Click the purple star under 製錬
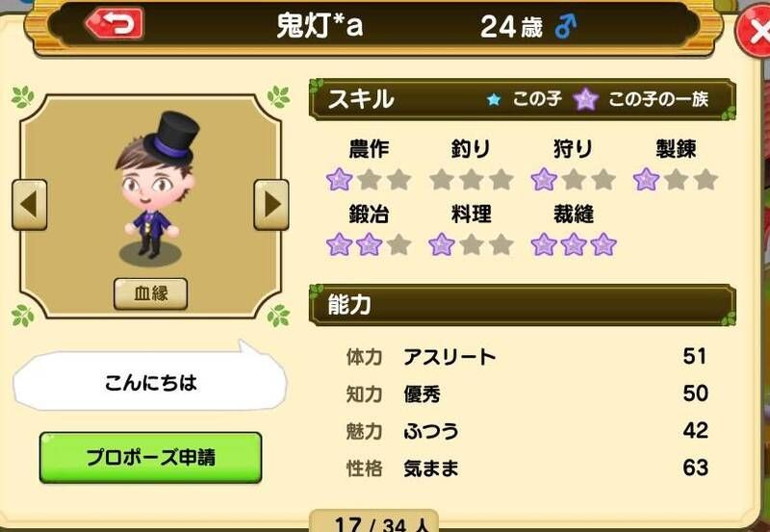This screenshot has height=532, width=770. coord(646,180)
